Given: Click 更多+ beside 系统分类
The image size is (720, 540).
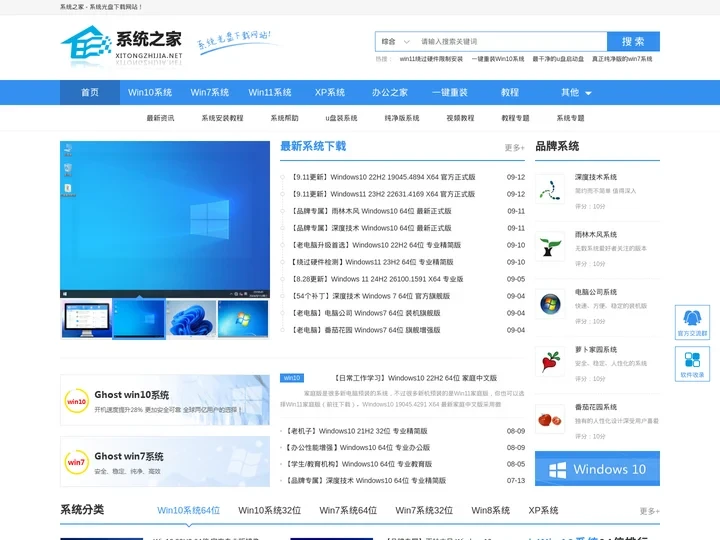Looking at the screenshot, I should (650, 511).
